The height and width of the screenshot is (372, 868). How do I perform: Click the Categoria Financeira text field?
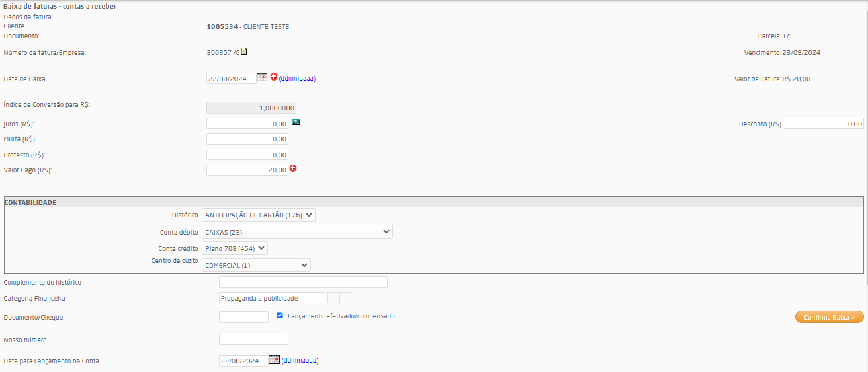point(273,298)
